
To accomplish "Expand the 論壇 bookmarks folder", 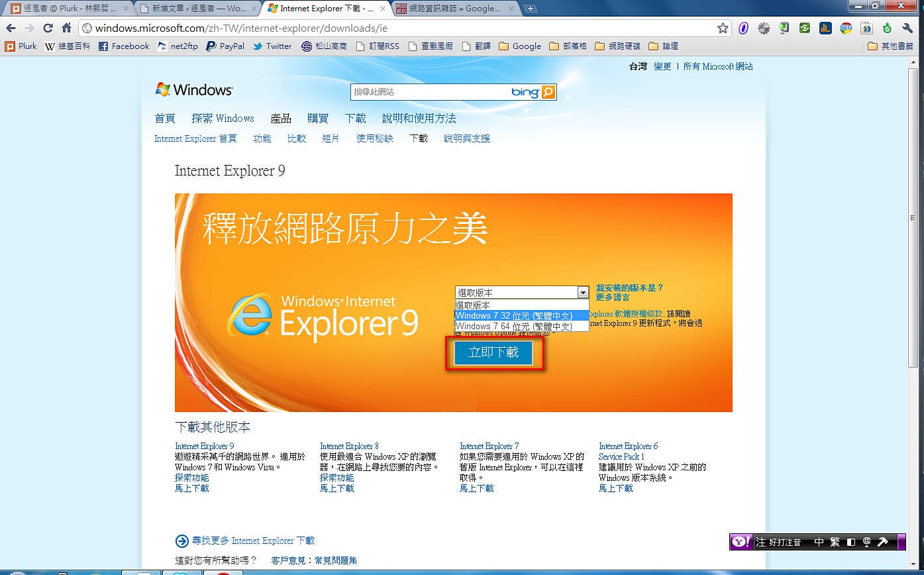I will pyautogui.click(x=664, y=46).
